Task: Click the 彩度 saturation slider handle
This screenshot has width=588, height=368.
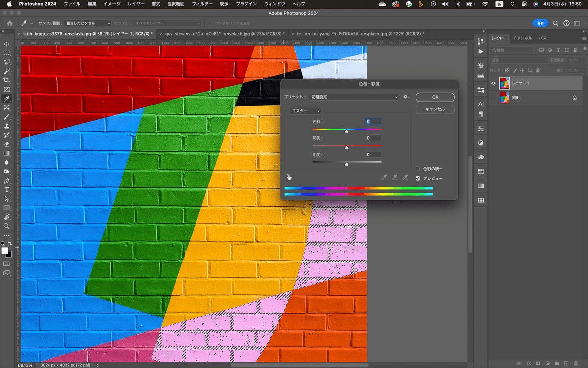Action: click(x=347, y=148)
